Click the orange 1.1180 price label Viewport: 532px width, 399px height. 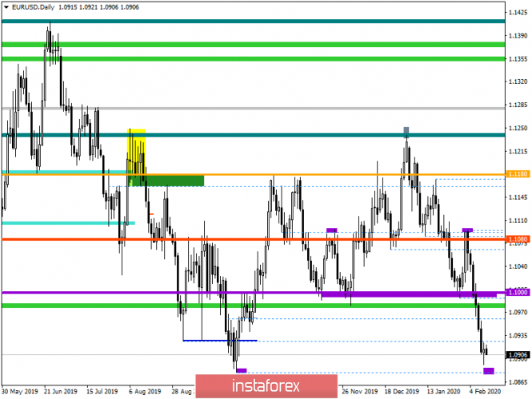tap(516, 174)
